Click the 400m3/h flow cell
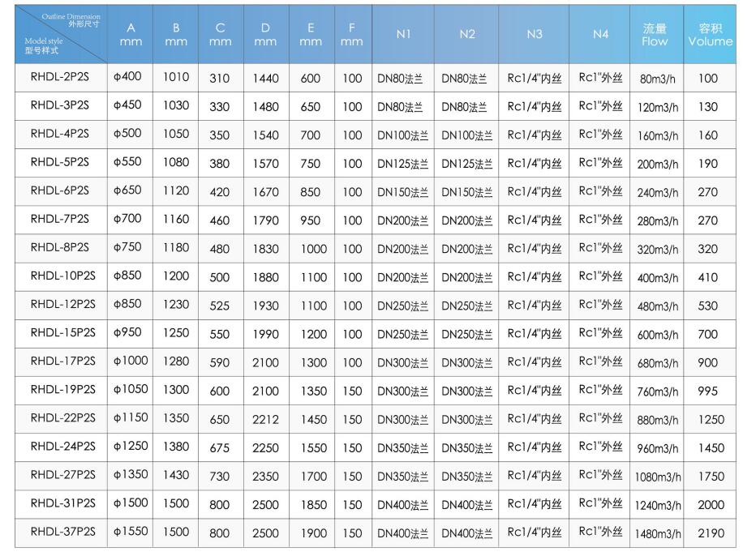This screenshot has width=756, height=556. click(x=658, y=277)
